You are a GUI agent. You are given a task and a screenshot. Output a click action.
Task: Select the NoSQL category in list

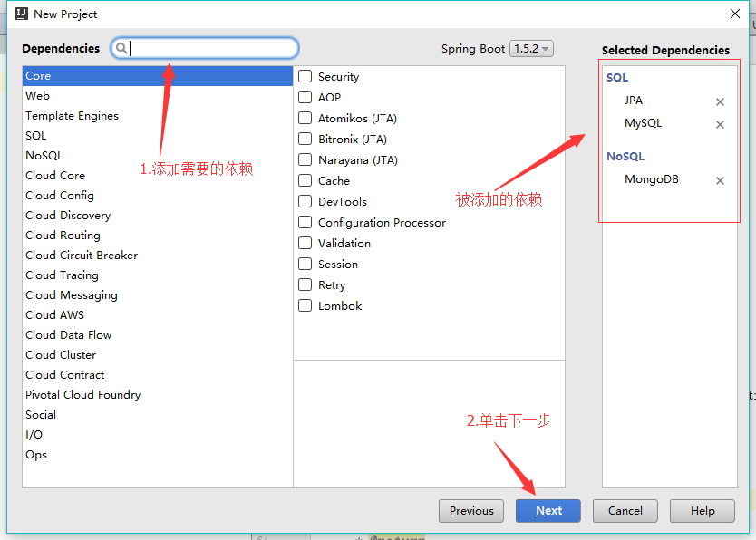[158, 155]
